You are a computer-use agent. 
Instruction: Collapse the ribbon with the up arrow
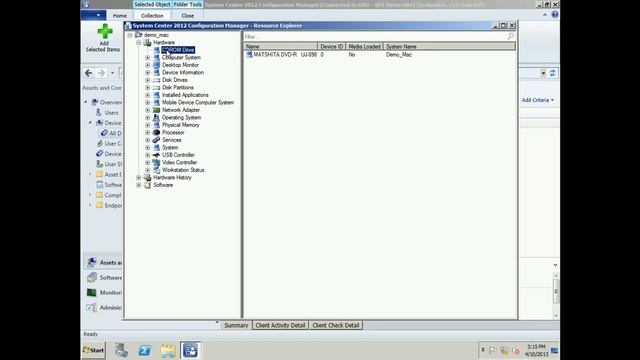[x=544, y=15]
